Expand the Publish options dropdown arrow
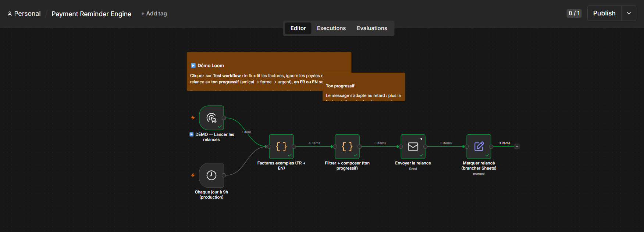This screenshot has height=232, width=644. [629, 13]
